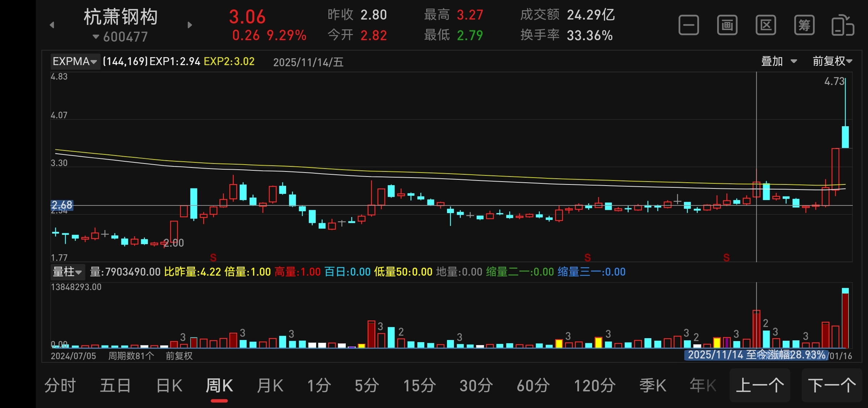Expand the 量柱 volume indicator dropdown
The image size is (868, 408).
point(67,272)
